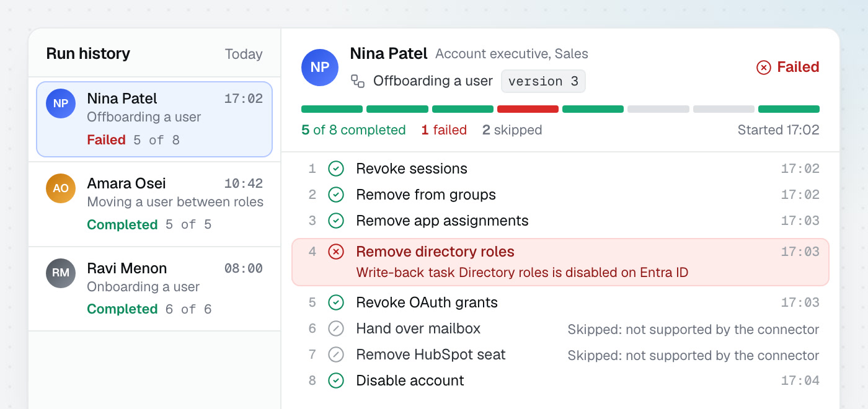The height and width of the screenshot is (409, 868).
Task: Click the NP avatar in the run history list
Action: point(61,103)
